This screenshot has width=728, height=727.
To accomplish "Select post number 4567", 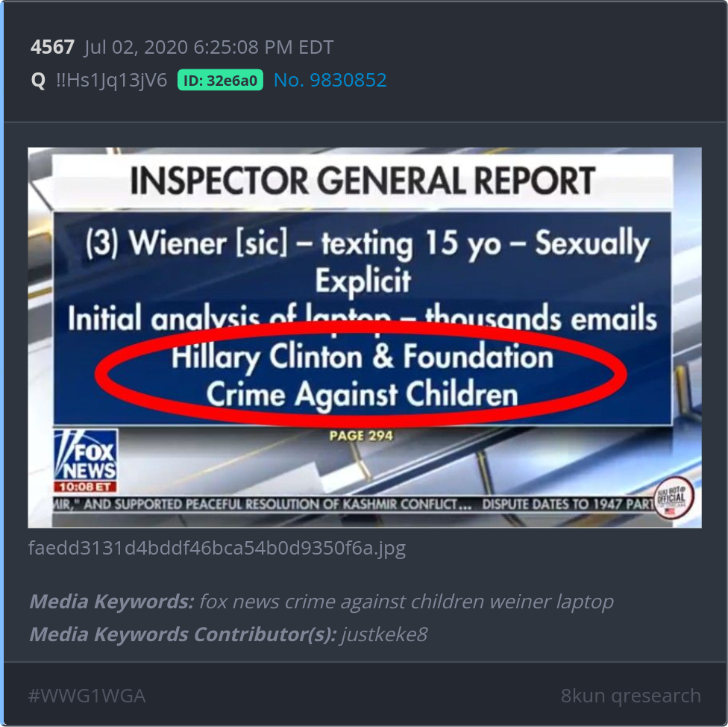I will pyautogui.click(x=52, y=47).
